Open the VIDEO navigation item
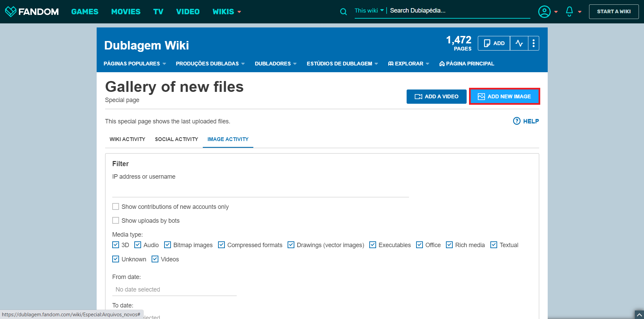 (188, 12)
